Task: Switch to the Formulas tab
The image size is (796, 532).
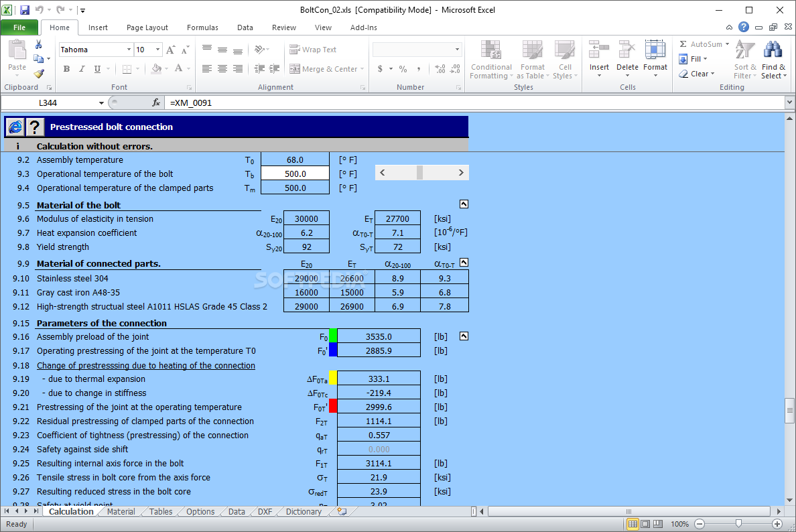Action: pos(202,27)
